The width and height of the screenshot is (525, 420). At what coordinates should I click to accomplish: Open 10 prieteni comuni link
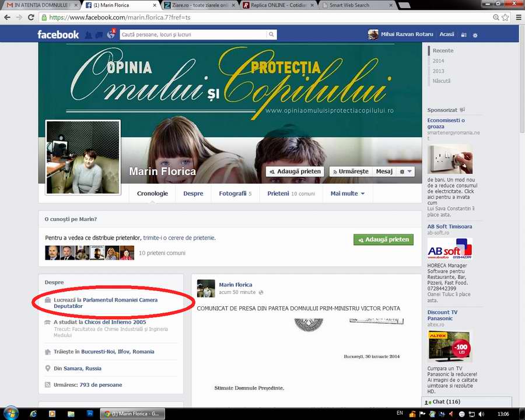pos(162,253)
